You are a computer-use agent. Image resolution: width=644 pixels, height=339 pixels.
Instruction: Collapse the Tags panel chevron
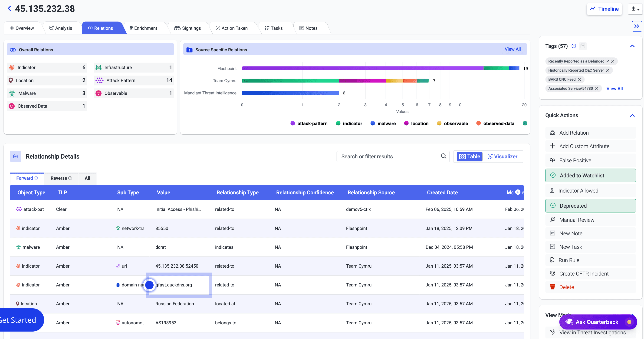tap(632, 46)
